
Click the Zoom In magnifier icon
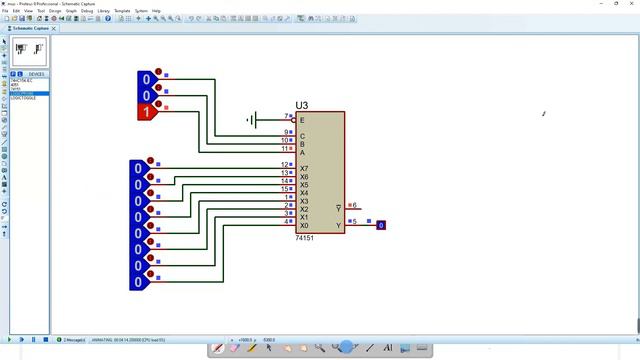point(156,18)
